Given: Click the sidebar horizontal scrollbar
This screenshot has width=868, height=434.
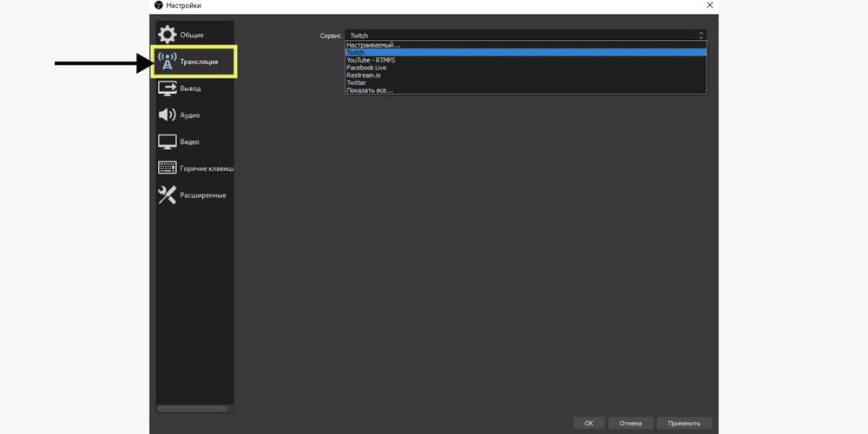Looking at the screenshot, I should pos(192,409).
